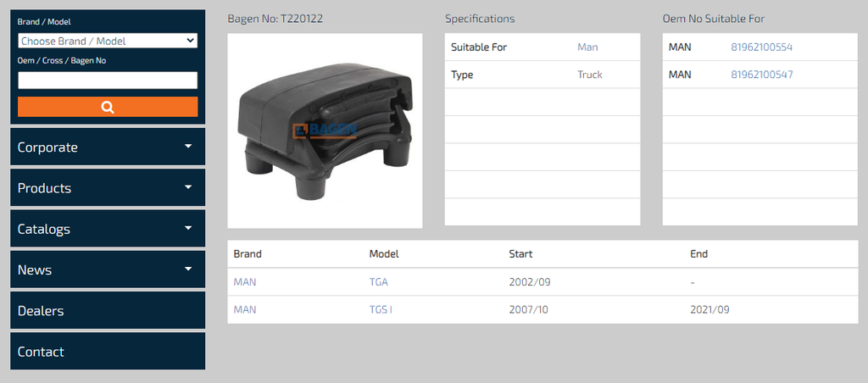The width and height of the screenshot is (868, 383).
Task: Click the Oem / Cross / Bagen No field
Action: [108, 80]
